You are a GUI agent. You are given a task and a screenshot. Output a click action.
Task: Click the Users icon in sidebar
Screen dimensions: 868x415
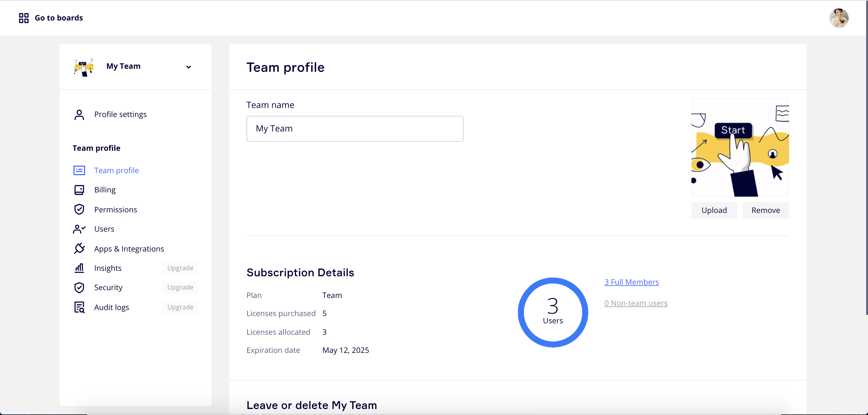(x=79, y=229)
